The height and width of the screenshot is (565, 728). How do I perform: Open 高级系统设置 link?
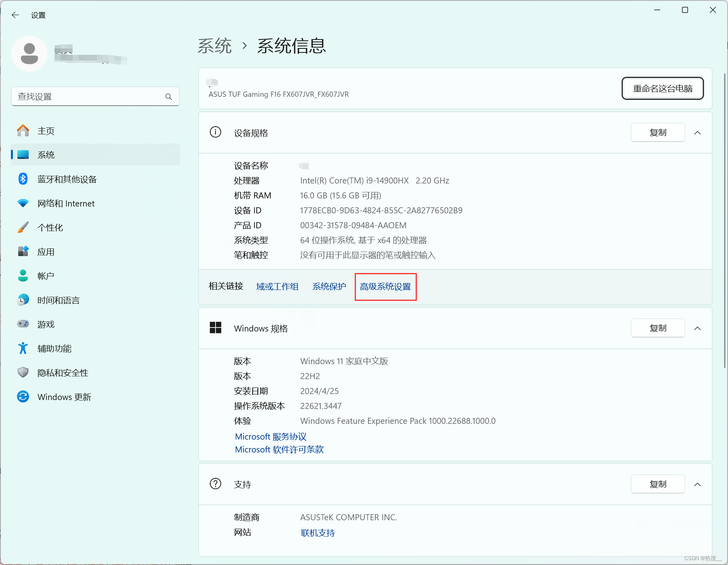(385, 287)
